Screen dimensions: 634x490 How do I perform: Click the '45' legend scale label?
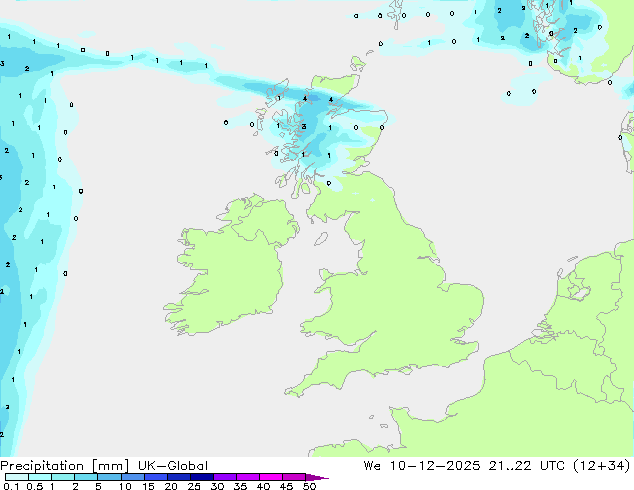286,486
